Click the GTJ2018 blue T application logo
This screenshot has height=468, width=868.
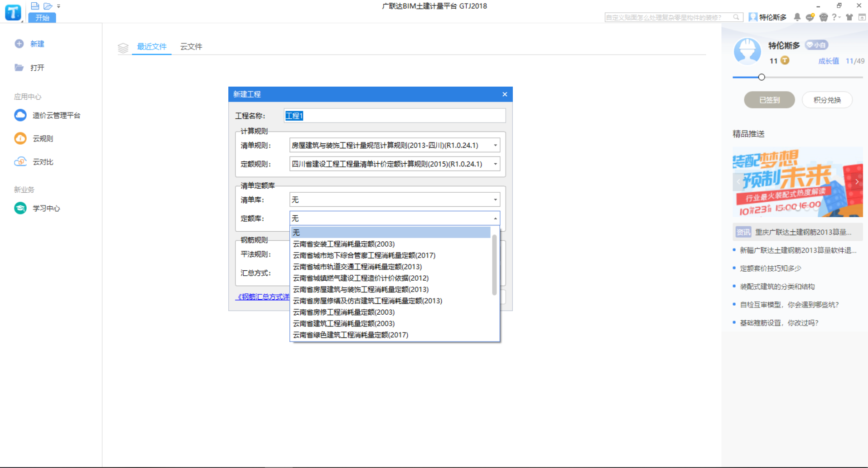pos(13,12)
